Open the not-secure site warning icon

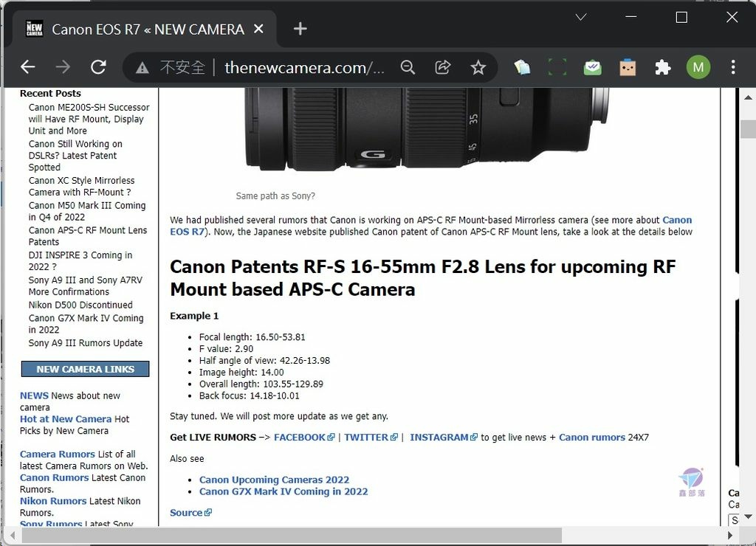click(x=142, y=67)
